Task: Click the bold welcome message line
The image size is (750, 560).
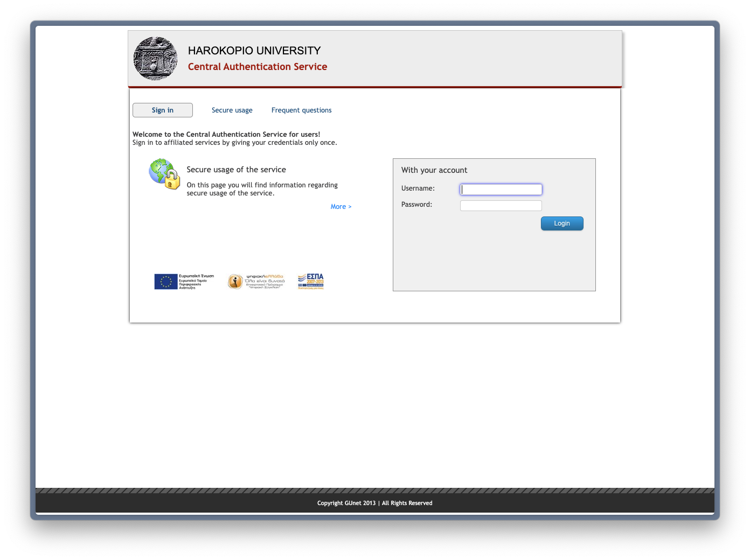Action: pos(226,135)
